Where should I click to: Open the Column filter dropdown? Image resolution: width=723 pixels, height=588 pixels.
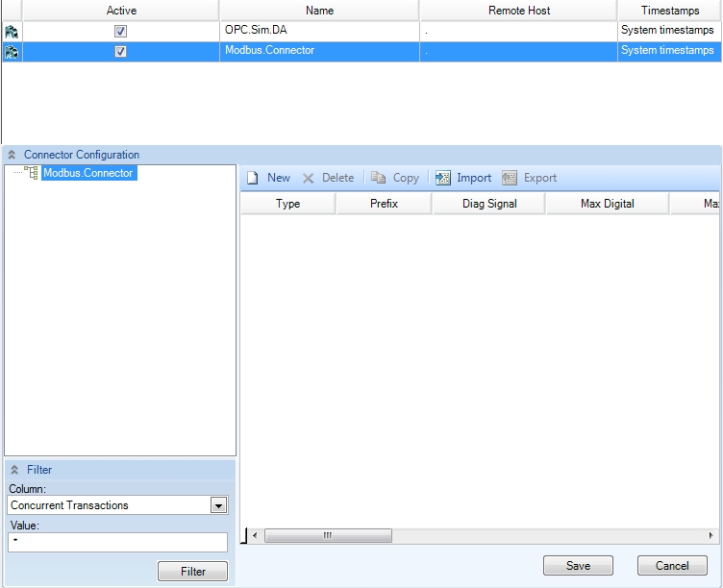tap(218, 505)
